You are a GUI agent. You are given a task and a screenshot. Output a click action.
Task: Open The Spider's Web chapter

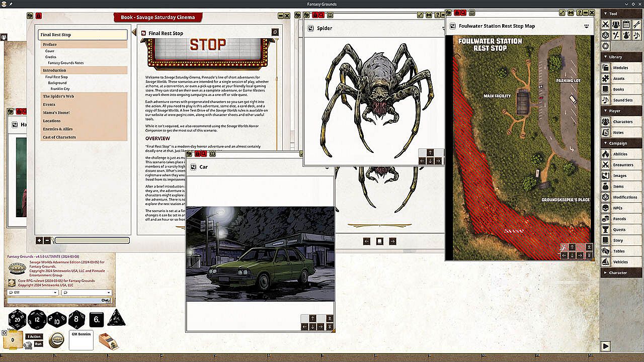84,97
